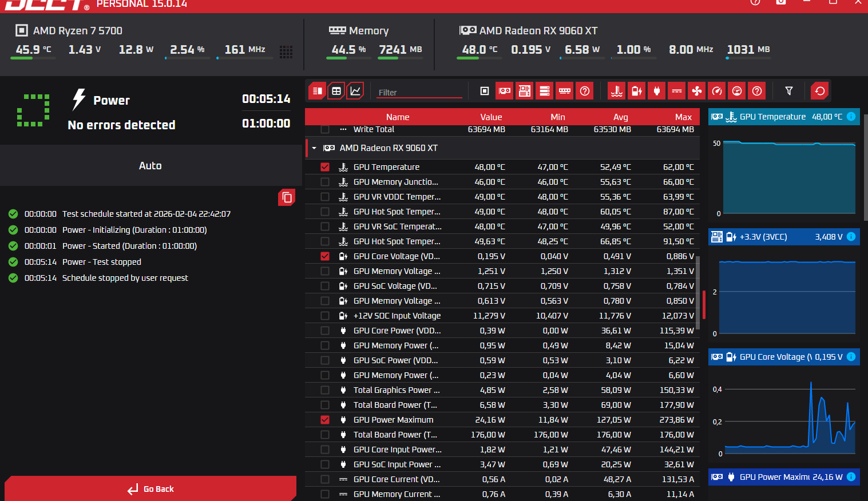Click the Memory usage 7241 MB readout
The width and height of the screenshot is (868, 501).
click(401, 50)
